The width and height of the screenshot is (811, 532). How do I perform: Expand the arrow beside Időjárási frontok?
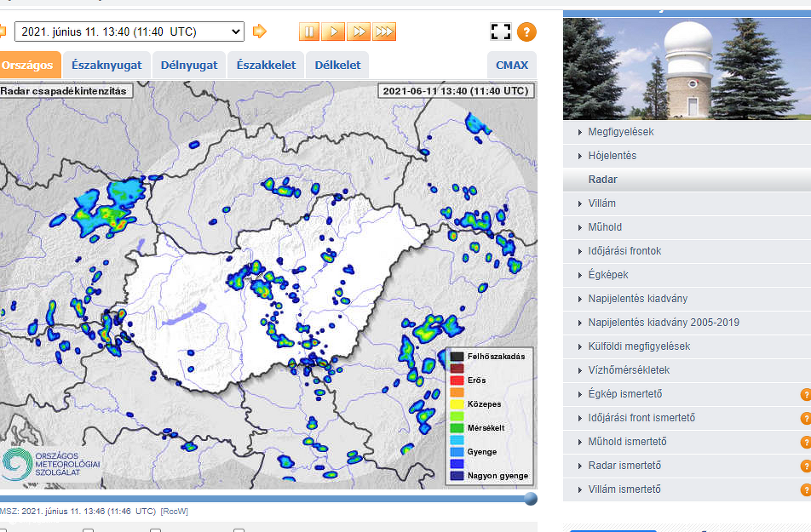point(580,252)
